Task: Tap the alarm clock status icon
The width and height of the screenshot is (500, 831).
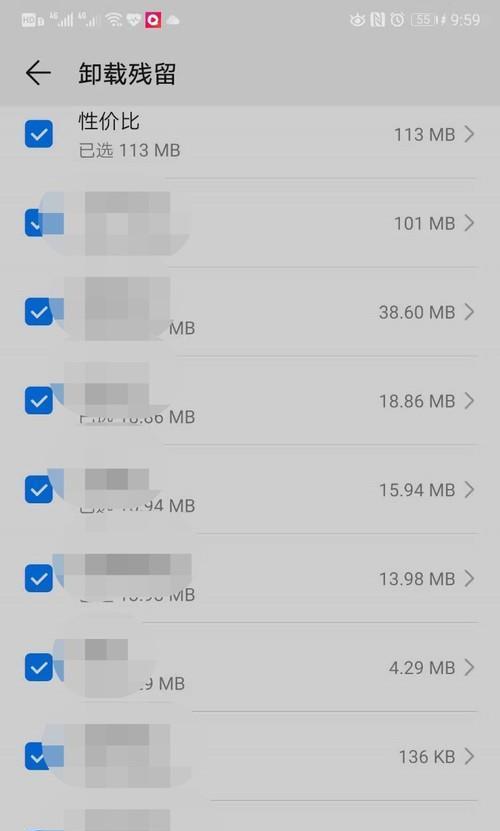Action: (397, 20)
